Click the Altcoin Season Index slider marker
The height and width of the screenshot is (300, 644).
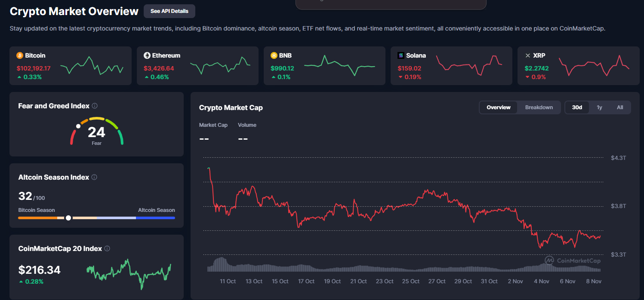68,217
